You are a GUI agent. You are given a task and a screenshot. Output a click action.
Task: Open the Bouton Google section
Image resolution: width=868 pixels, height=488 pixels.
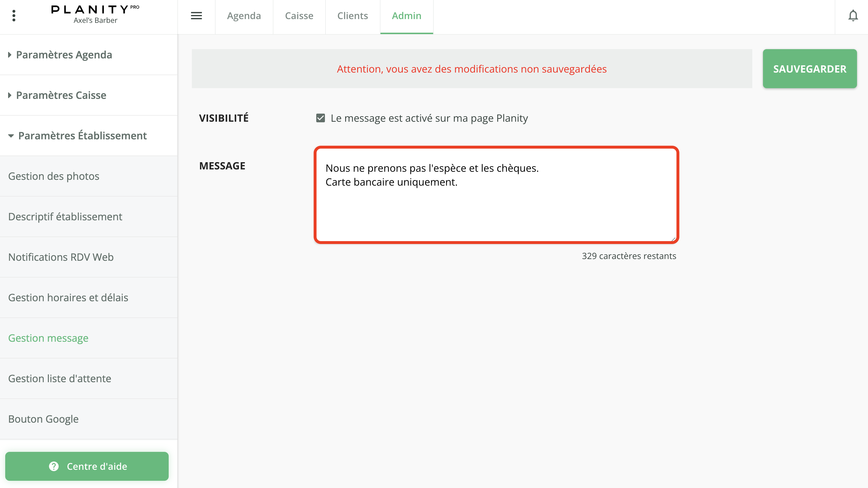click(43, 419)
